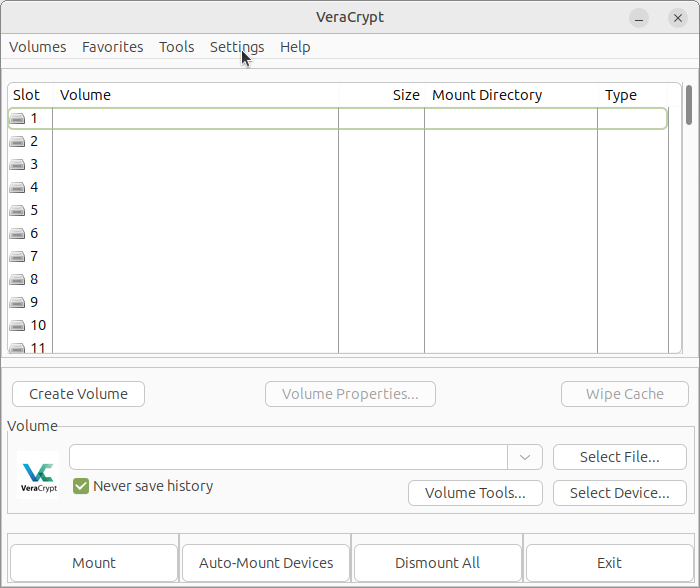Viewport: 700px width, 588px height.
Task: Click the drive icon for slot 1
Action: pyautogui.click(x=18, y=119)
